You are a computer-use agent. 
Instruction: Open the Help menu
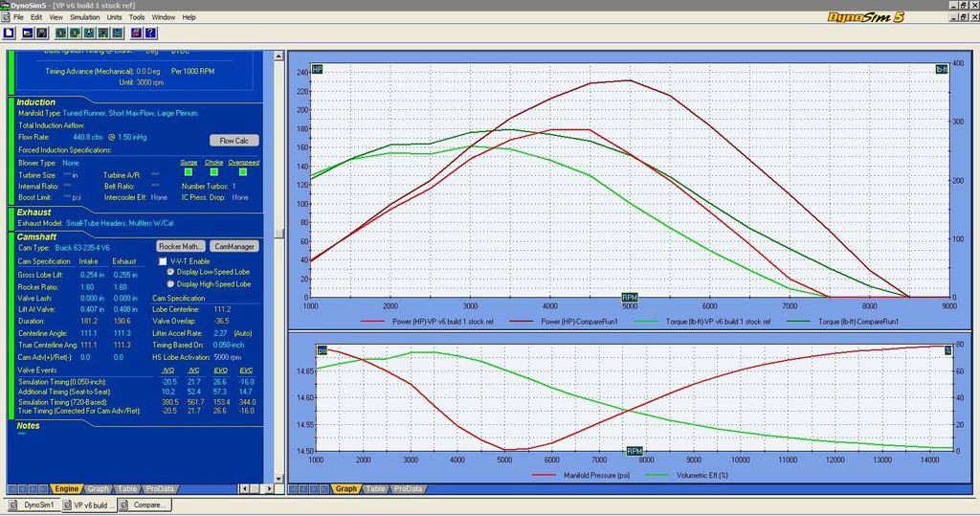[189, 17]
